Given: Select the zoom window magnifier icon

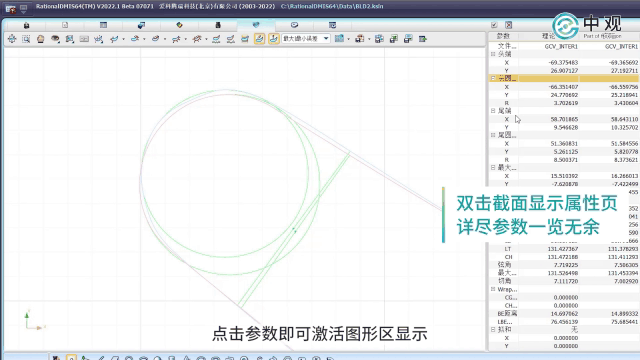Looking at the screenshot, I should coord(26,39).
